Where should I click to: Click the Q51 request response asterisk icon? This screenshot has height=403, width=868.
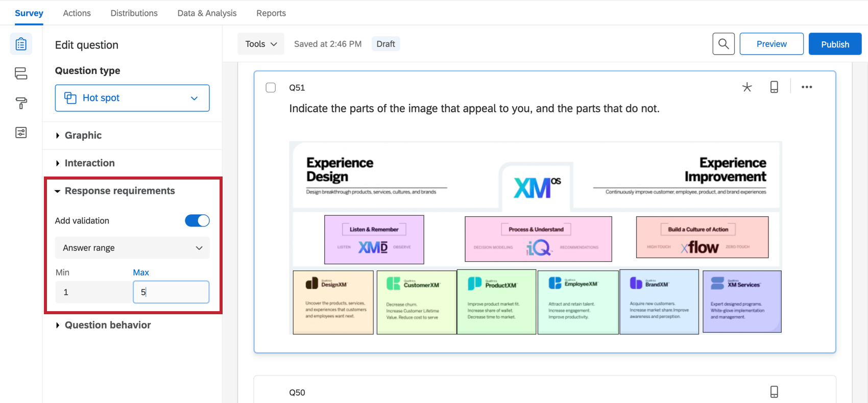747,87
